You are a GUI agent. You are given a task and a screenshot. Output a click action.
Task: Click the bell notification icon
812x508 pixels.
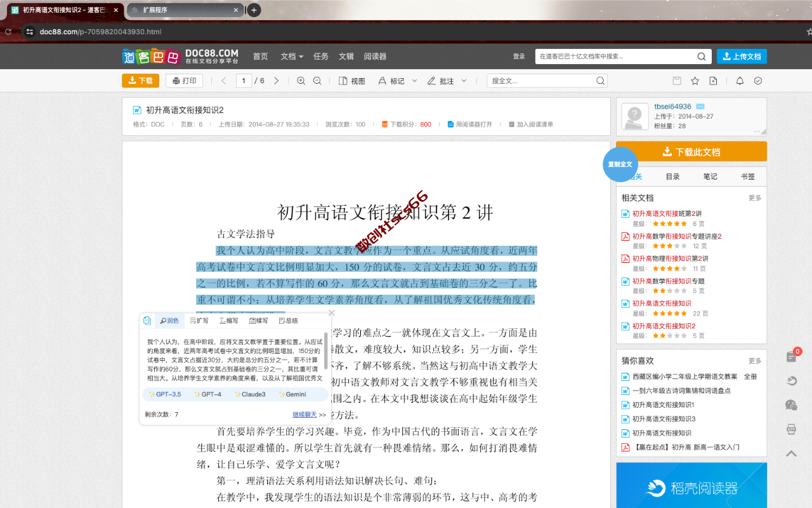[740, 81]
